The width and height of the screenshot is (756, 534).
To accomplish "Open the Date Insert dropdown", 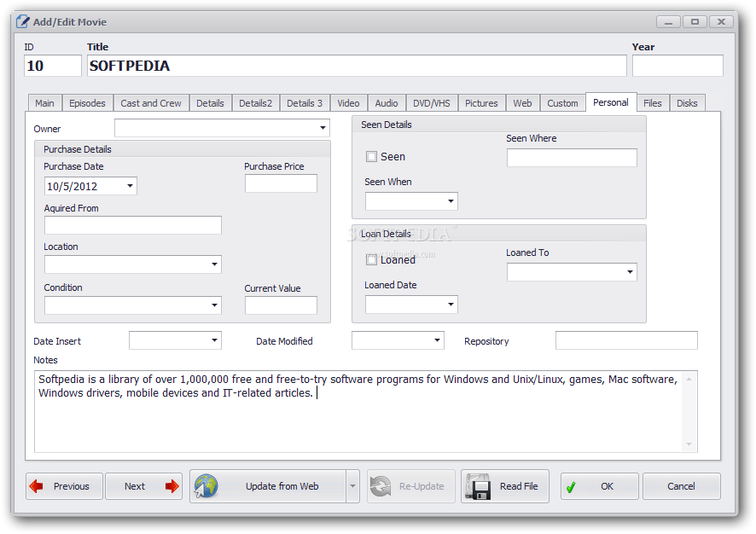I will click(x=214, y=340).
